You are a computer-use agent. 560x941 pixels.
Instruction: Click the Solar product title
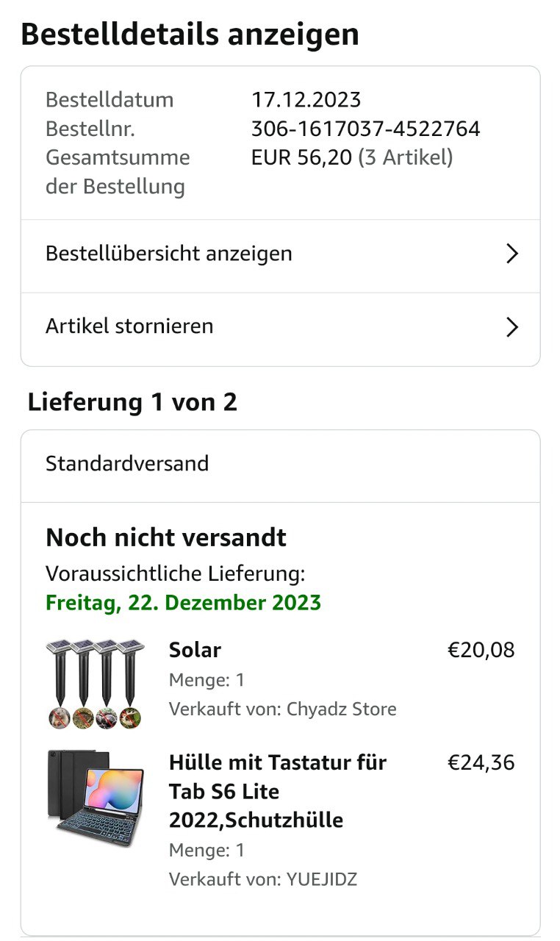tap(195, 650)
